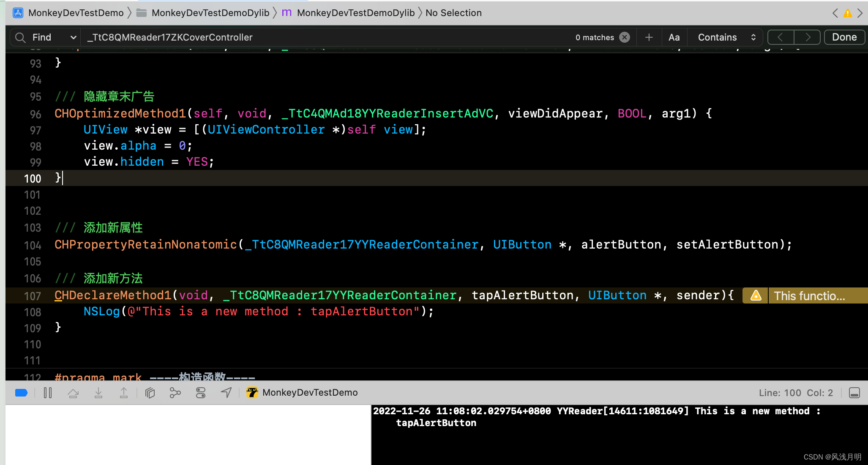Click the Step Over debug button

pyautogui.click(x=73, y=393)
